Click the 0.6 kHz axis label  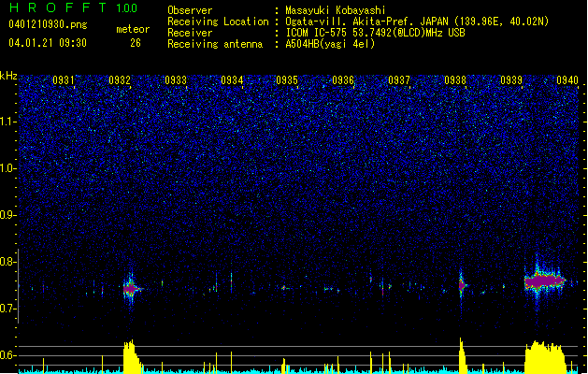[8, 355]
